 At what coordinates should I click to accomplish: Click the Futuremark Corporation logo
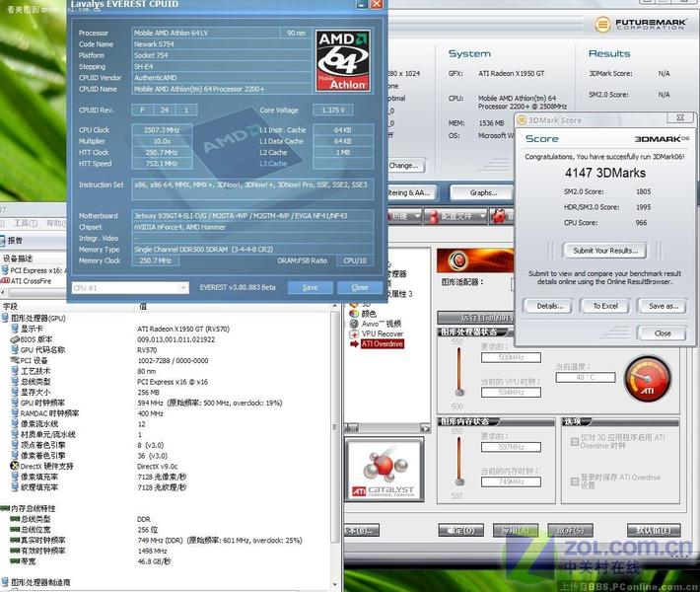640,24
